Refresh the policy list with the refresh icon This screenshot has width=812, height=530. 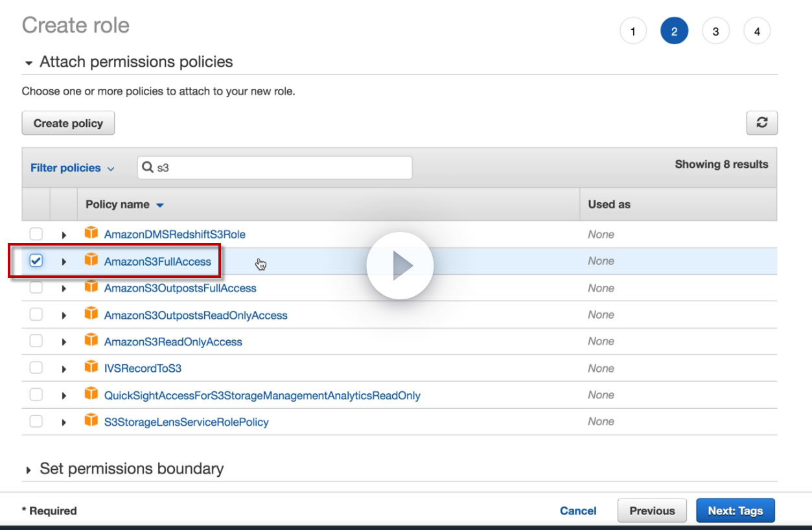[762, 122]
